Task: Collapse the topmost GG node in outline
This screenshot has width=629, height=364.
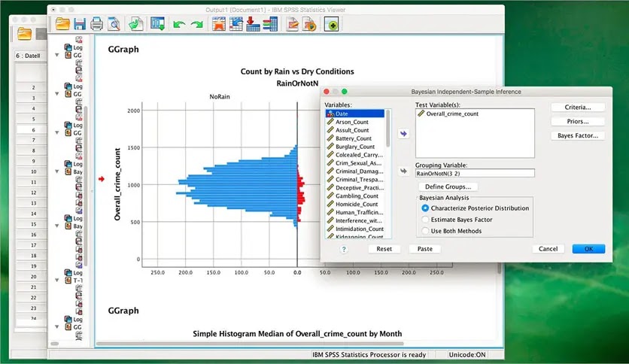Action: tap(57, 55)
